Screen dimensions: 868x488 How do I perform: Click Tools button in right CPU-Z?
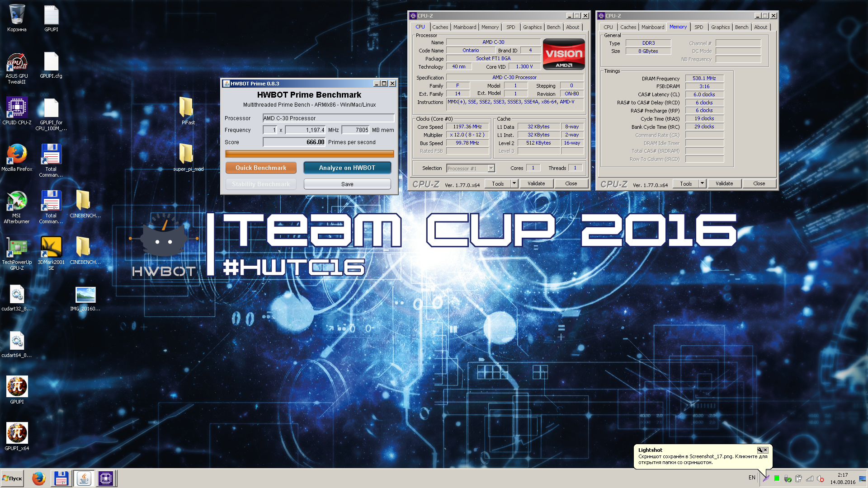686,183
